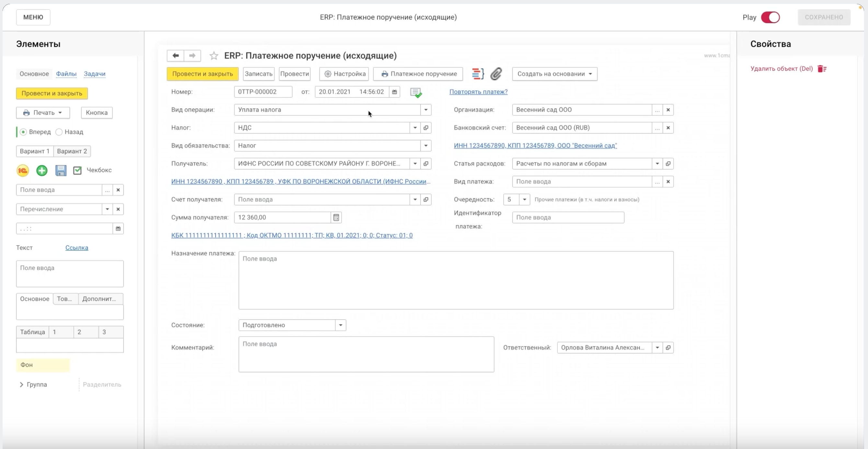Click the Повторять платеж? link
Viewport: 868px width, 449px height.
(x=478, y=92)
